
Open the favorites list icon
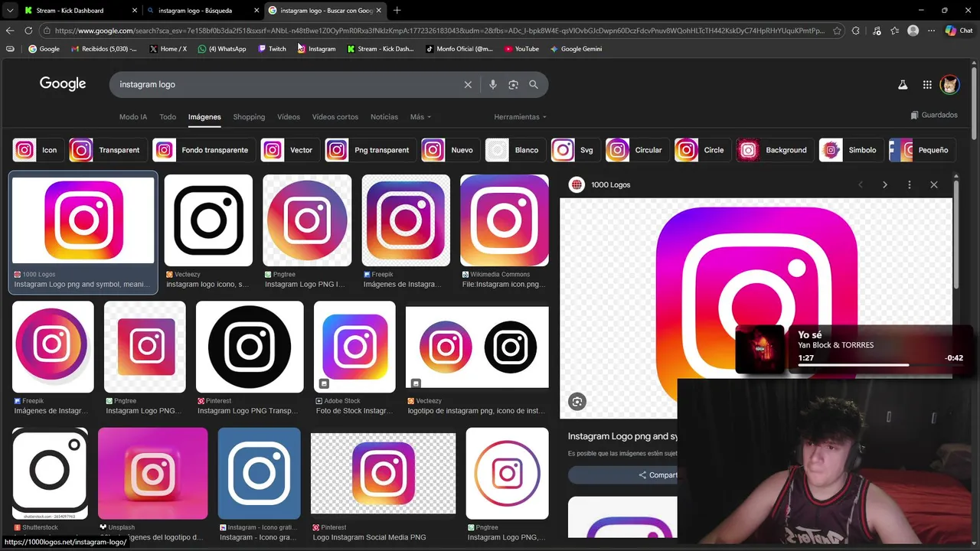[x=894, y=31]
